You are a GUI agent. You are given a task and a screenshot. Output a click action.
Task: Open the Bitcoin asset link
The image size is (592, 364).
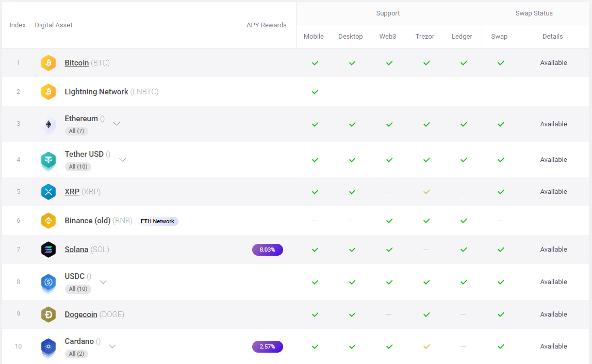pyautogui.click(x=77, y=63)
